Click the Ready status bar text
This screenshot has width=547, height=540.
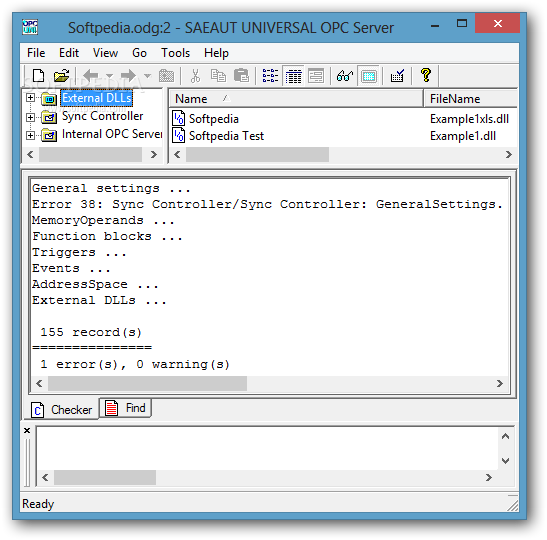click(38, 504)
